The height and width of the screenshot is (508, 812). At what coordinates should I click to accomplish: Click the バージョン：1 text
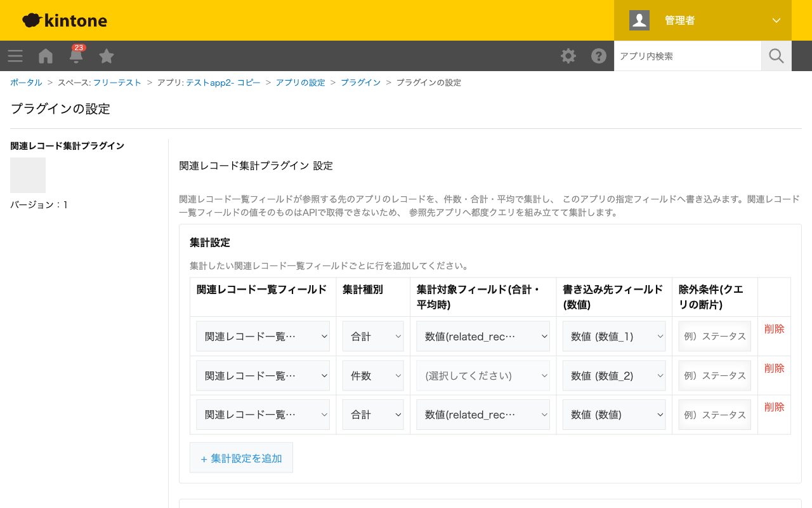coord(39,205)
